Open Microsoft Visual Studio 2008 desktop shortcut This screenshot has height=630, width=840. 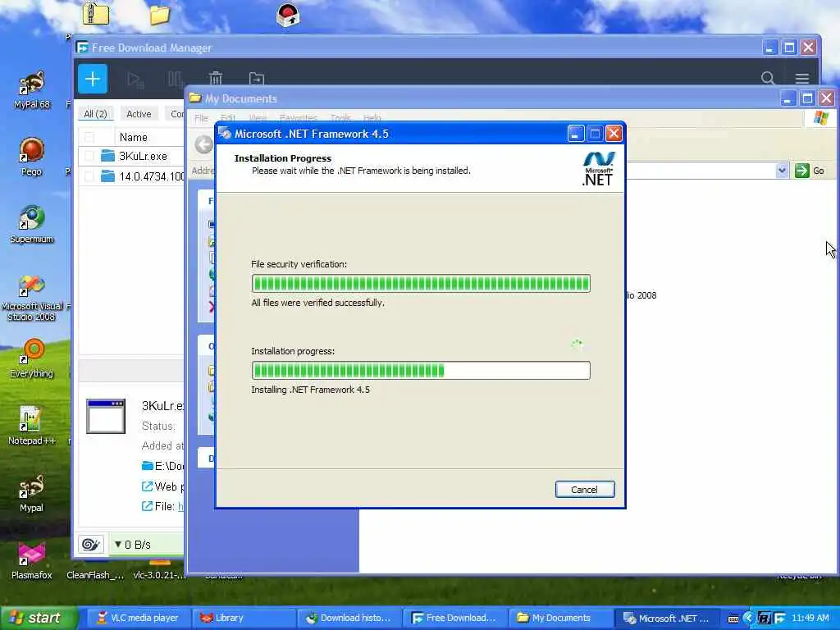point(32,298)
